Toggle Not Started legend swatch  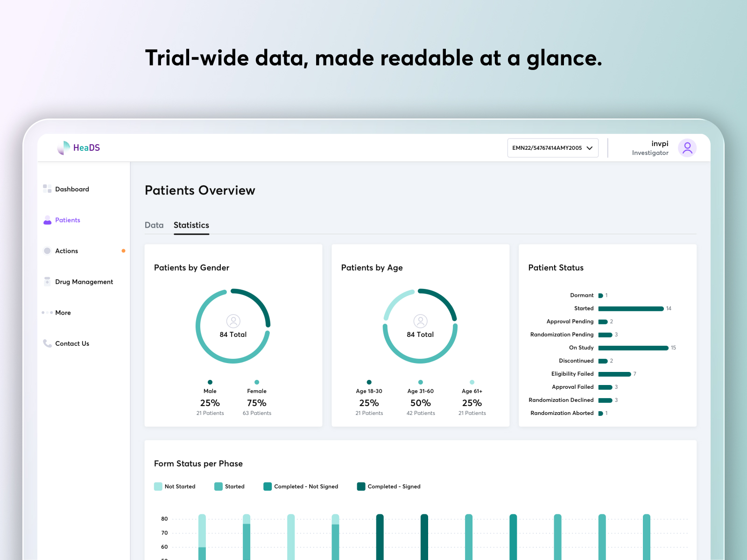(x=158, y=486)
